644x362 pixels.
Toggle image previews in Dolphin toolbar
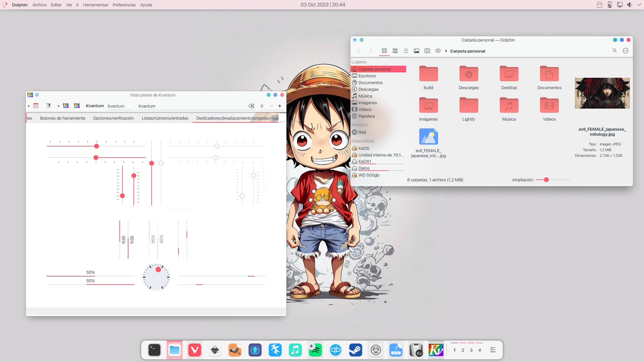point(417,51)
